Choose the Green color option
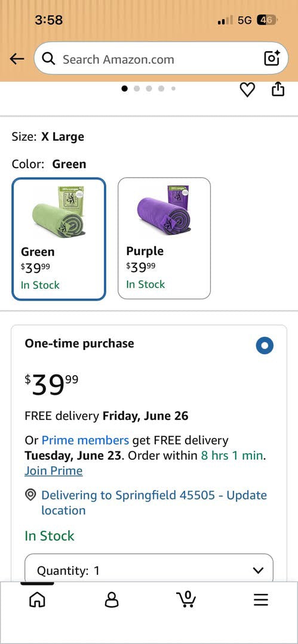298x644 pixels. (59, 239)
